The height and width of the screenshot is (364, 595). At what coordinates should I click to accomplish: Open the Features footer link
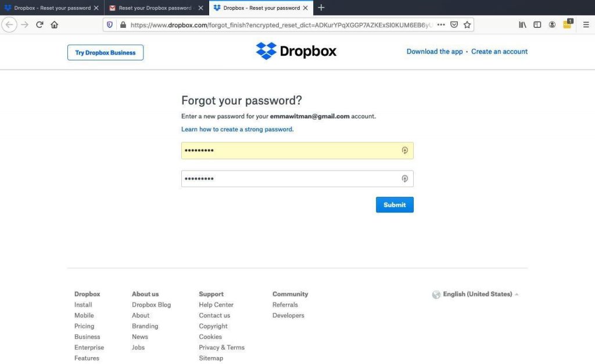click(87, 358)
